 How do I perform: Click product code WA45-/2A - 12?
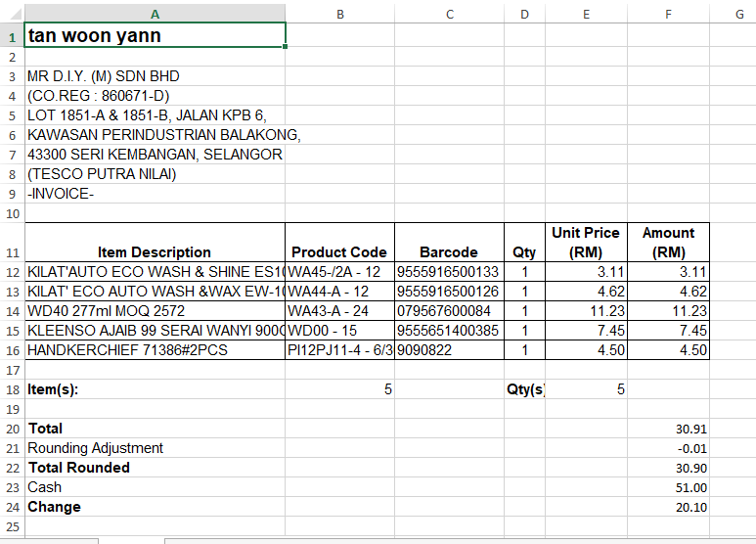tap(340, 272)
